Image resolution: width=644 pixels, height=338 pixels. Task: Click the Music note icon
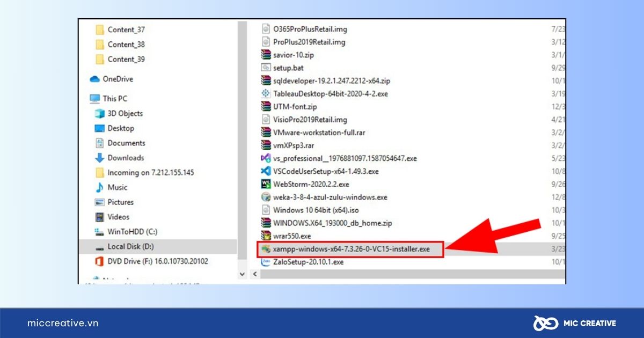[x=99, y=188]
